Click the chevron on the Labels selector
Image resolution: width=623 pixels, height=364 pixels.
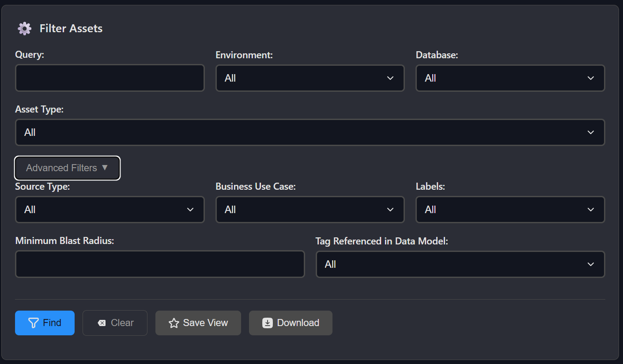591,210
